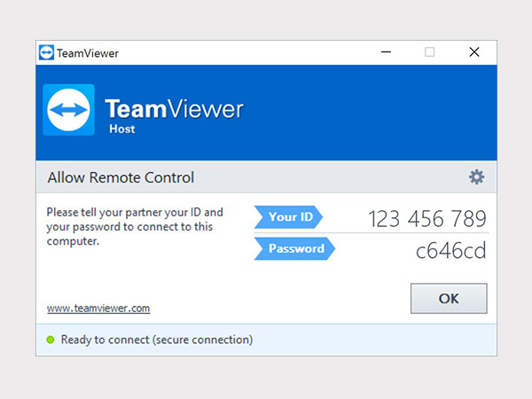The height and width of the screenshot is (399, 532).
Task: Click the small TeamViewer title bar icon
Action: tap(46, 52)
